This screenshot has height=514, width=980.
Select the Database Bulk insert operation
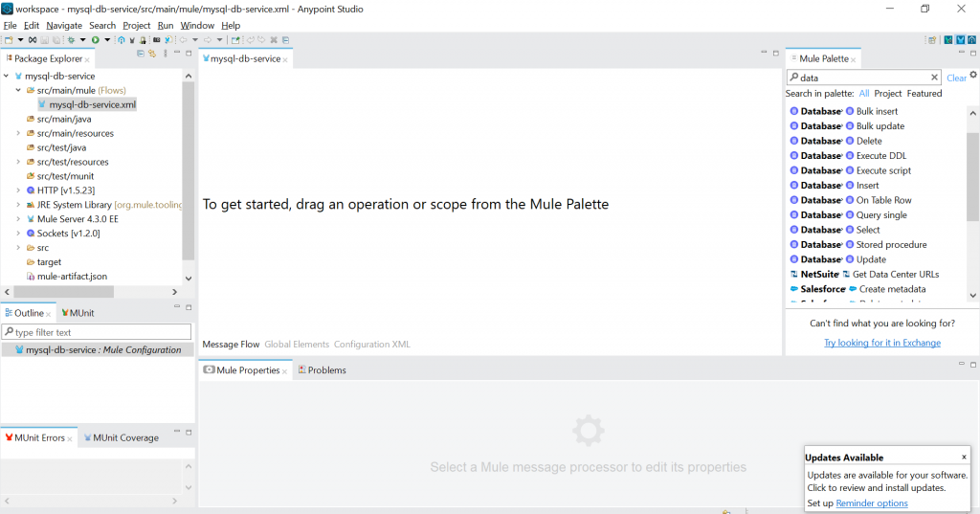click(877, 111)
